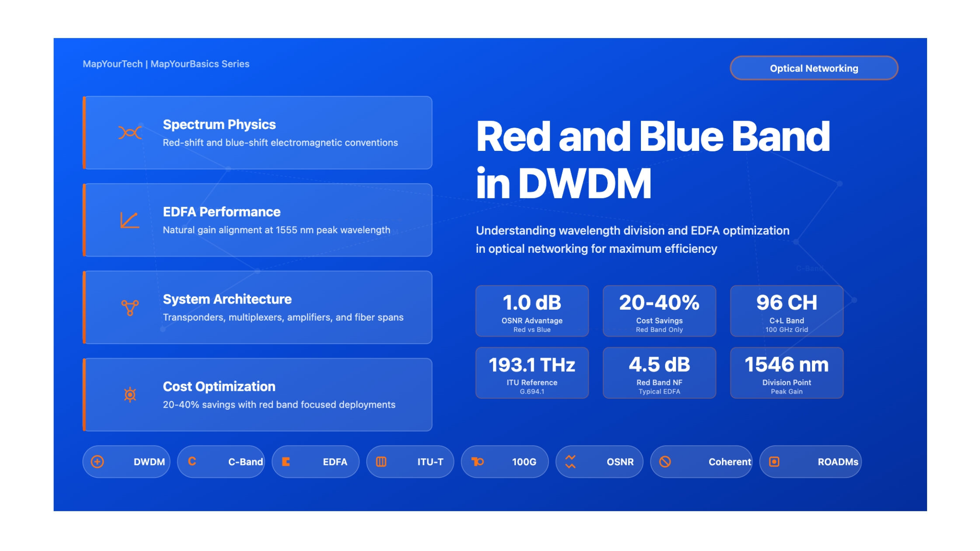The width and height of the screenshot is (980, 551).
Task: Click the 193.1 THz ITU Reference card
Action: point(532,373)
